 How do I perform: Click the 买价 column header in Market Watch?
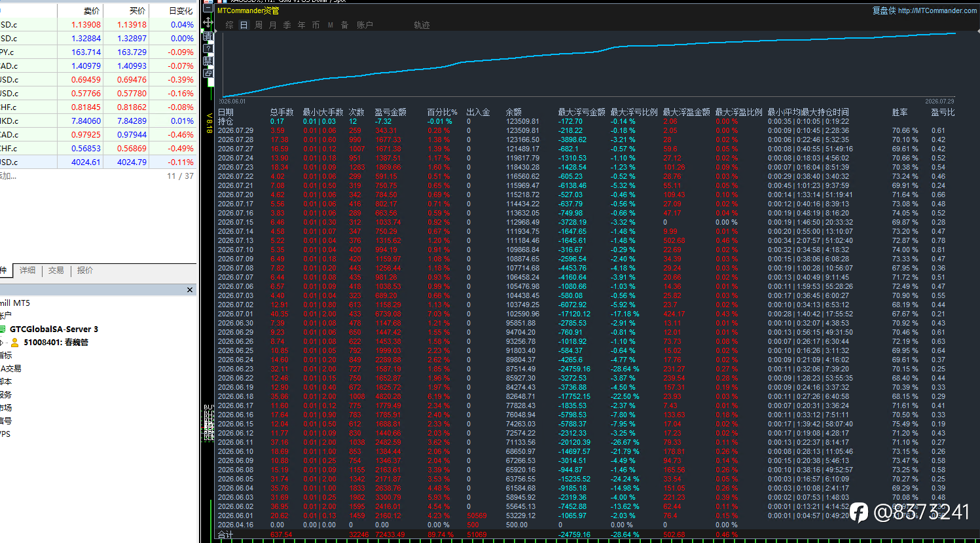point(137,10)
